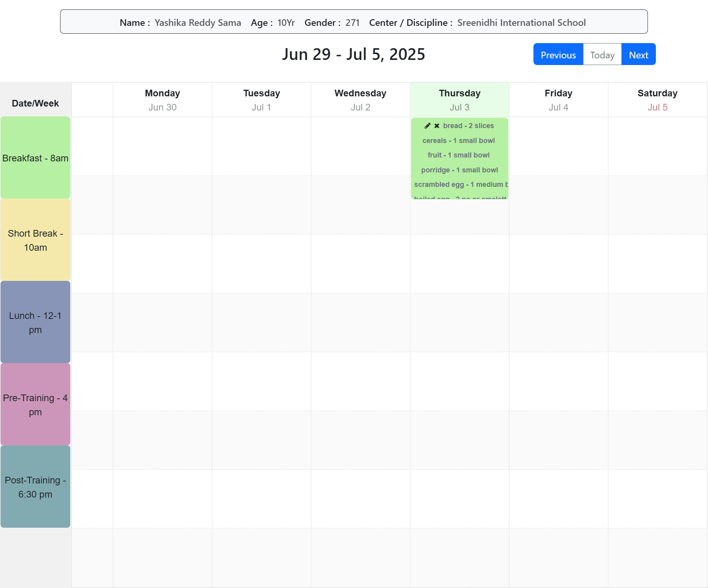The width and height of the screenshot is (708, 588).
Task: Choose the pink Pre-Training - 4 pm label
Action: (x=35, y=405)
